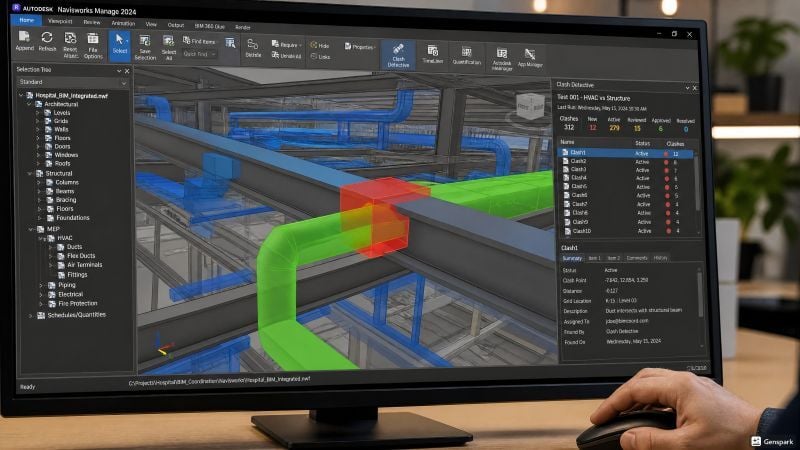Image resolution: width=800 pixels, height=450 pixels.
Task: Click the ViewCube in the 3D viewport
Action: pos(531,107)
